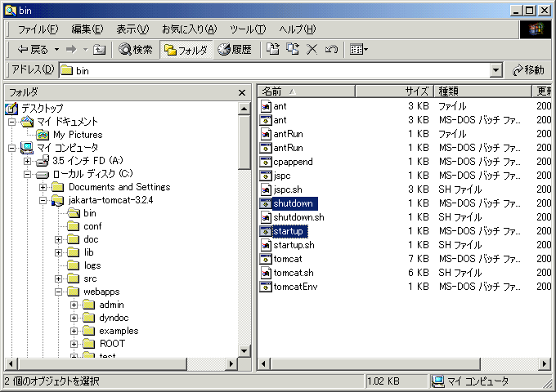The width and height of the screenshot is (556, 392).
Task: Click the Search (検索) toolbar button
Action: [x=136, y=50]
